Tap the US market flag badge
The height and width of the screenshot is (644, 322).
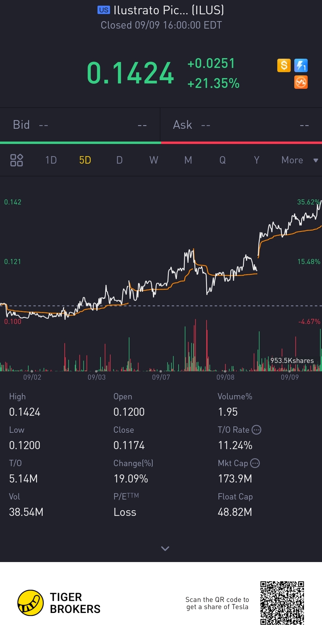(104, 10)
